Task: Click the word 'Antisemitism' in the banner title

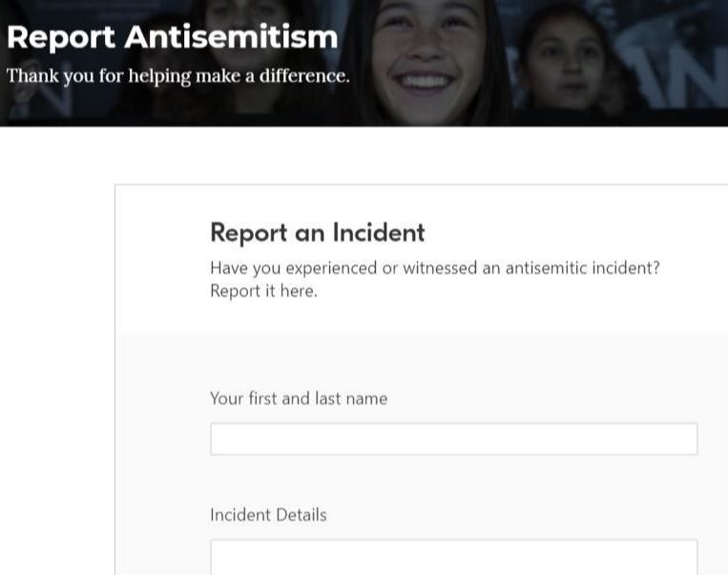Action: coord(231,37)
